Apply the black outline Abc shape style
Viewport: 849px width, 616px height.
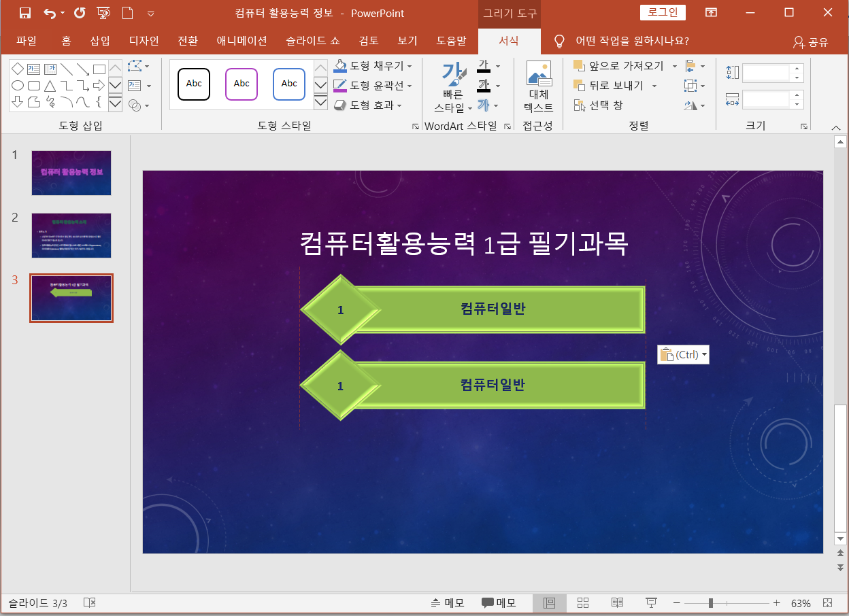click(x=194, y=84)
